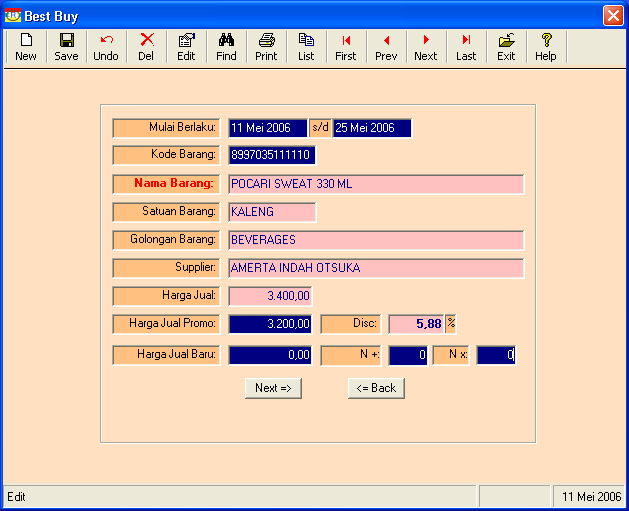
Task: Click the 'N x:' label
Action: pos(451,355)
